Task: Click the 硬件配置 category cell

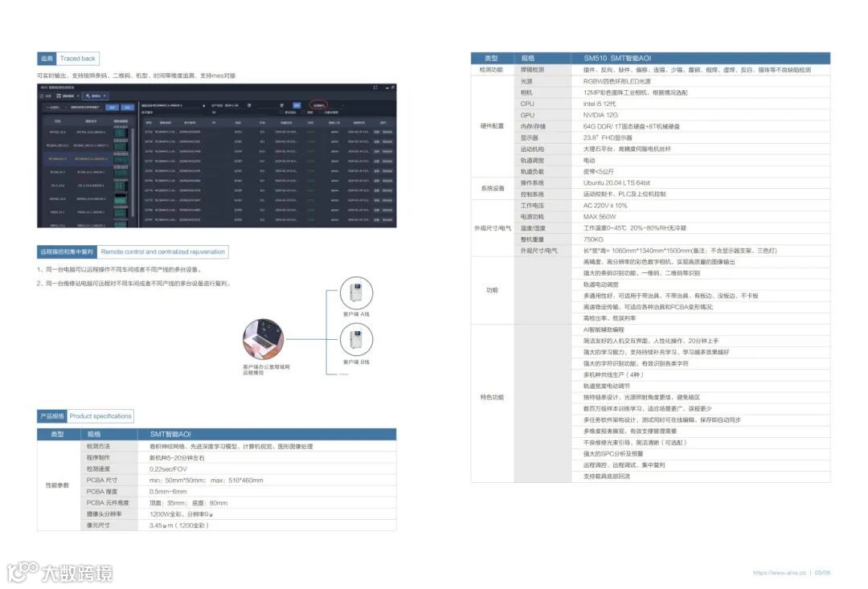Action: (x=492, y=126)
